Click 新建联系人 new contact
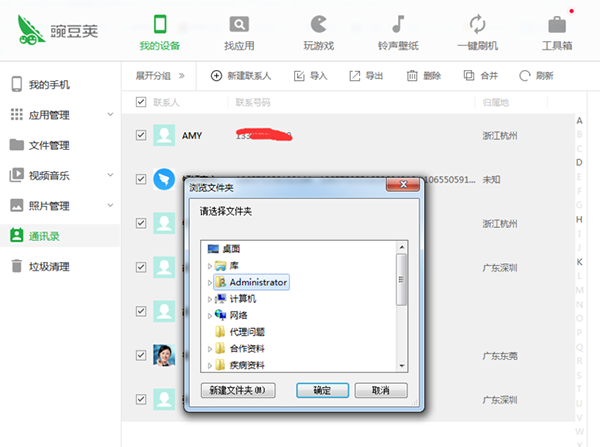The height and width of the screenshot is (447, 600). pyautogui.click(x=241, y=76)
